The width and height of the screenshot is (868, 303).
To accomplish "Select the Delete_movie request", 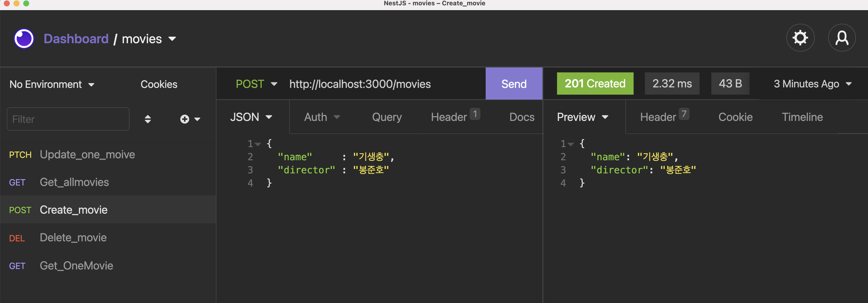I will [73, 238].
